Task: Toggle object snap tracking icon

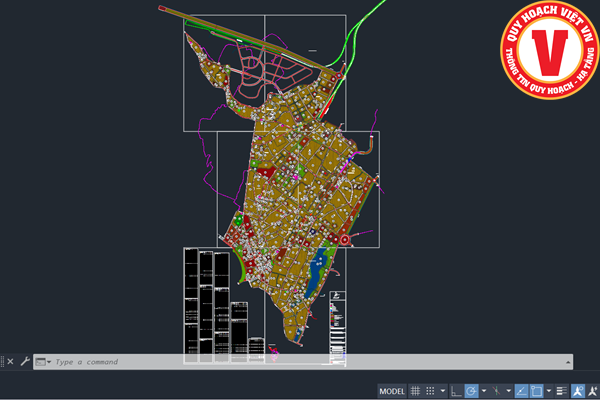Action: tap(522, 390)
